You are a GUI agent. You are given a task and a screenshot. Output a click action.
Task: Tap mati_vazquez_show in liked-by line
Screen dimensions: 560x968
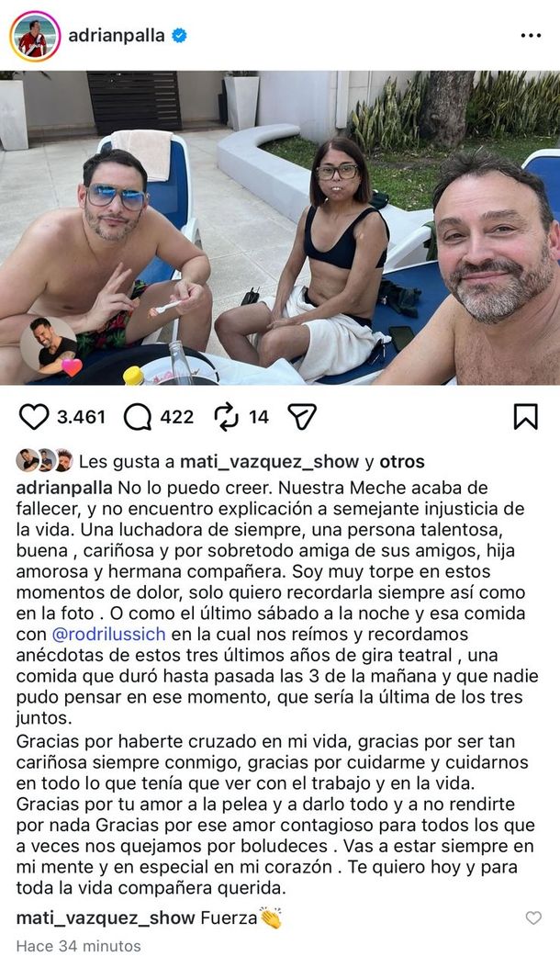pyautogui.click(x=269, y=462)
